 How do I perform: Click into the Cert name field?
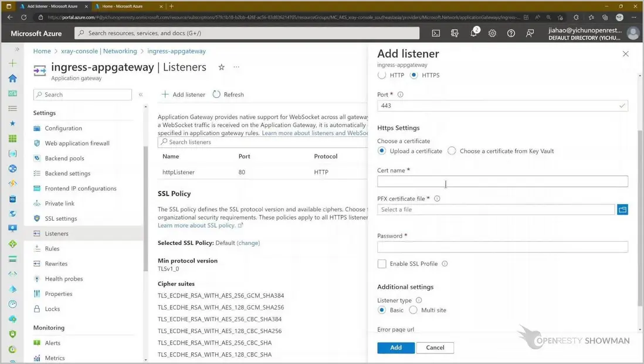click(x=502, y=182)
